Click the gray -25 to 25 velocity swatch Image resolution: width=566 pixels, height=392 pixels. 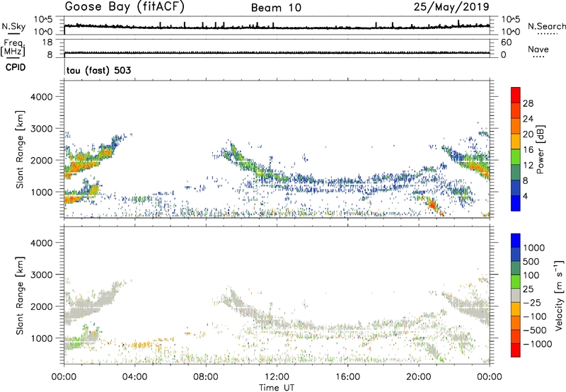[x=516, y=295]
